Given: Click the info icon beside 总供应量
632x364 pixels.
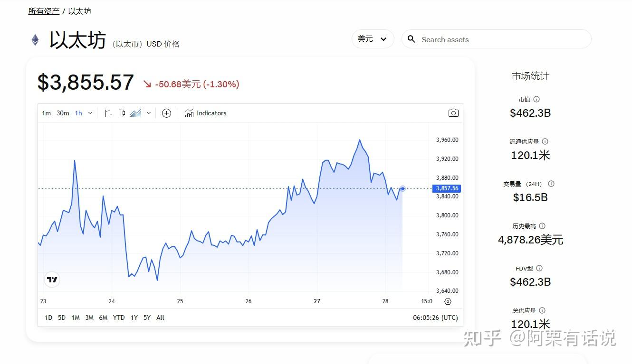Looking at the screenshot, I should click(542, 310).
